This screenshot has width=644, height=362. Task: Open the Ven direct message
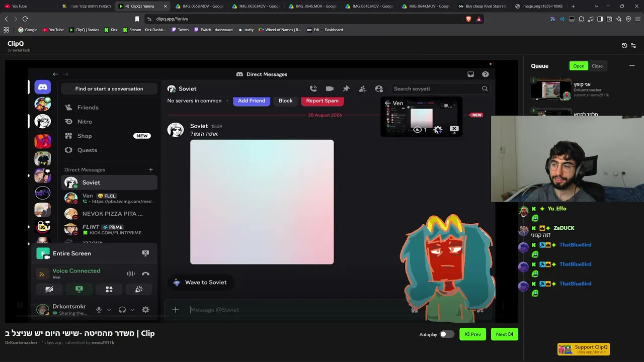[109, 198]
